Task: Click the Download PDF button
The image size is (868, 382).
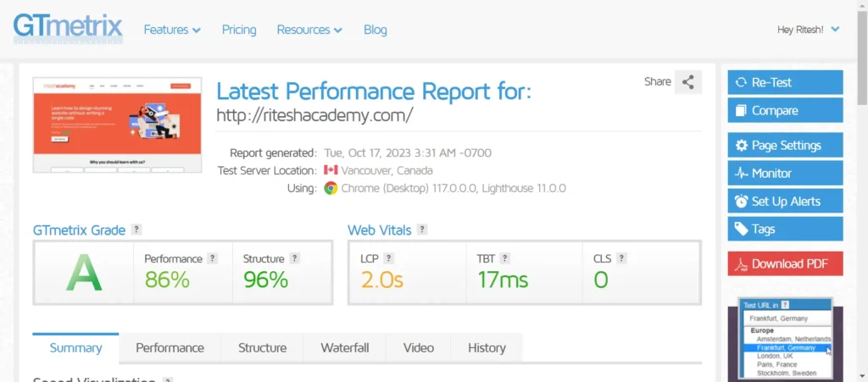Action: 785,263
